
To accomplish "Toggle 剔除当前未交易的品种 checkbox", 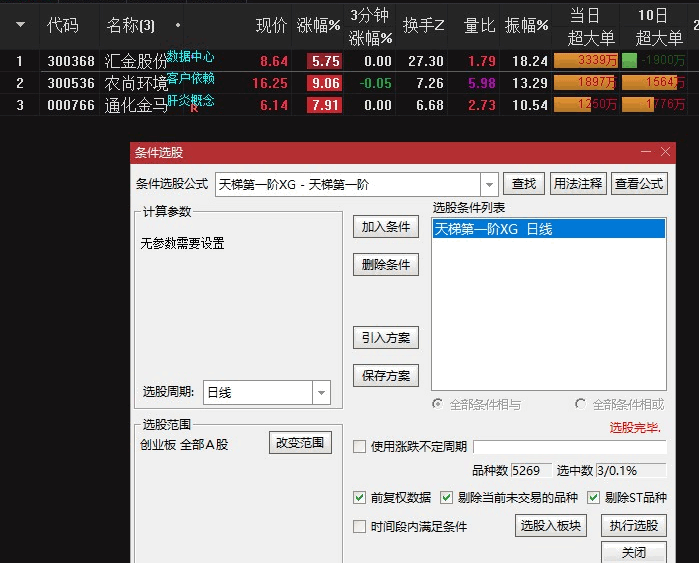I will 446,497.
